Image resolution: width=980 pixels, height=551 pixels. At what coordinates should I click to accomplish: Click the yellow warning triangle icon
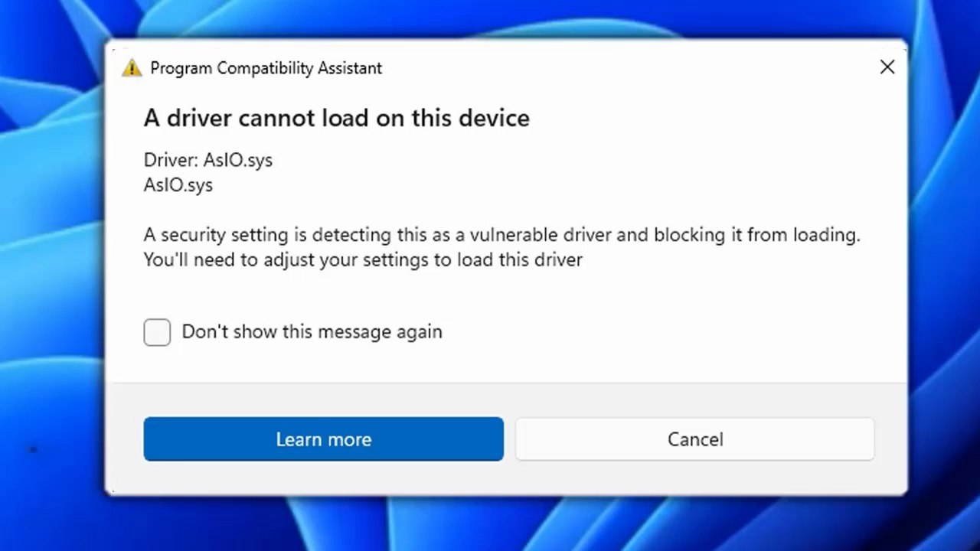pos(132,68)
